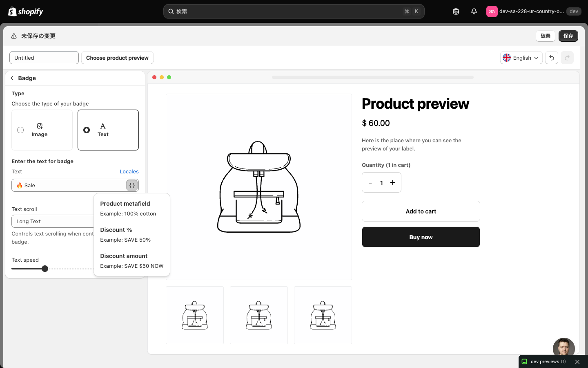Select the third backpack thumbnail
Image resolution: width=588 pixels, height=368 pixels.
[323, 315]
